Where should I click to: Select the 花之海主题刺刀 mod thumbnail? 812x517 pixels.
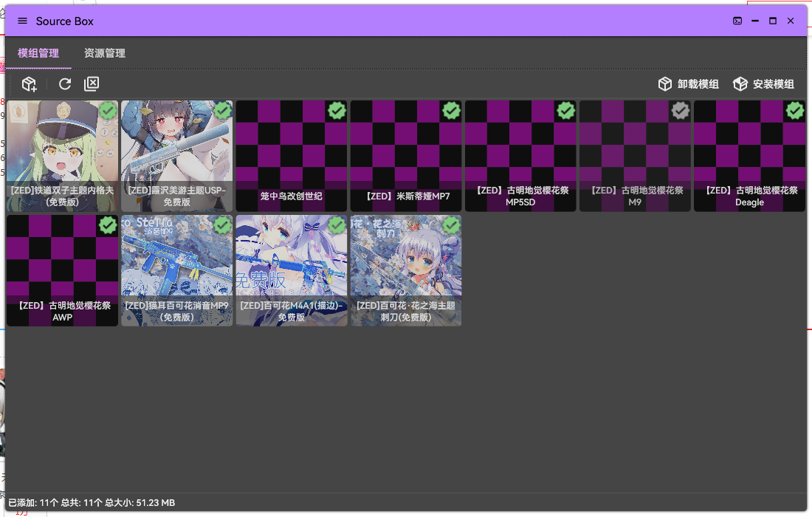click(x=406, y=270)
